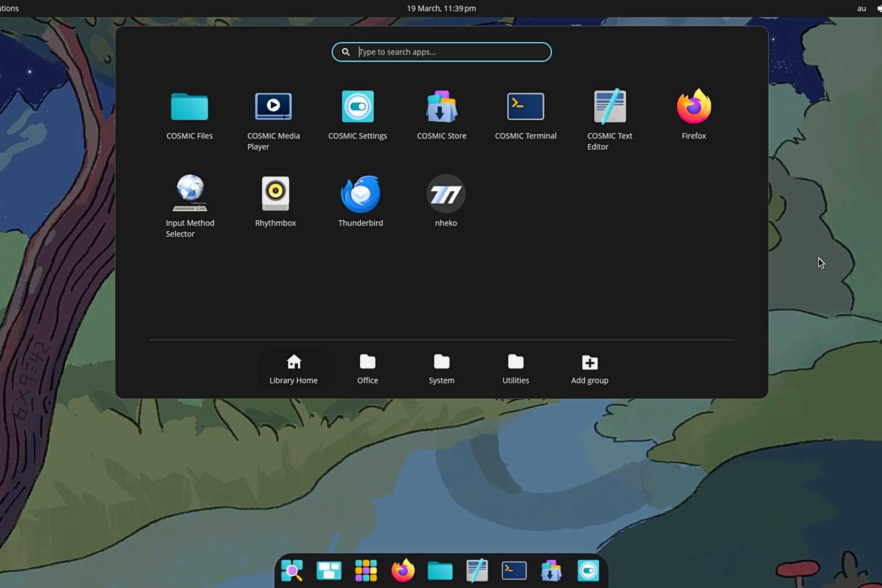882x588 pixels.
Task: Switch to the System group
Action: tap(442, 369)
